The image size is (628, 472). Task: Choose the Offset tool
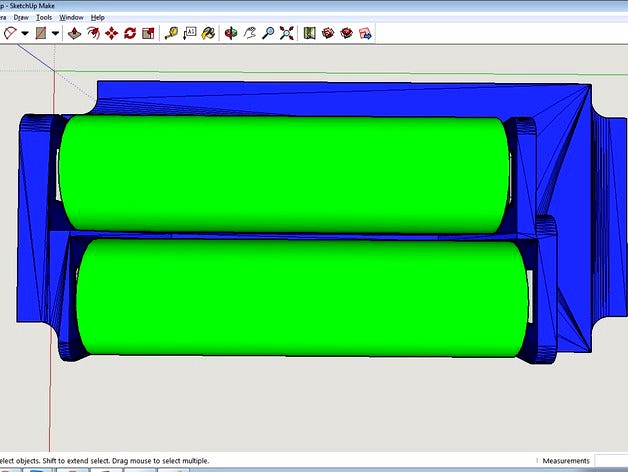93,33
